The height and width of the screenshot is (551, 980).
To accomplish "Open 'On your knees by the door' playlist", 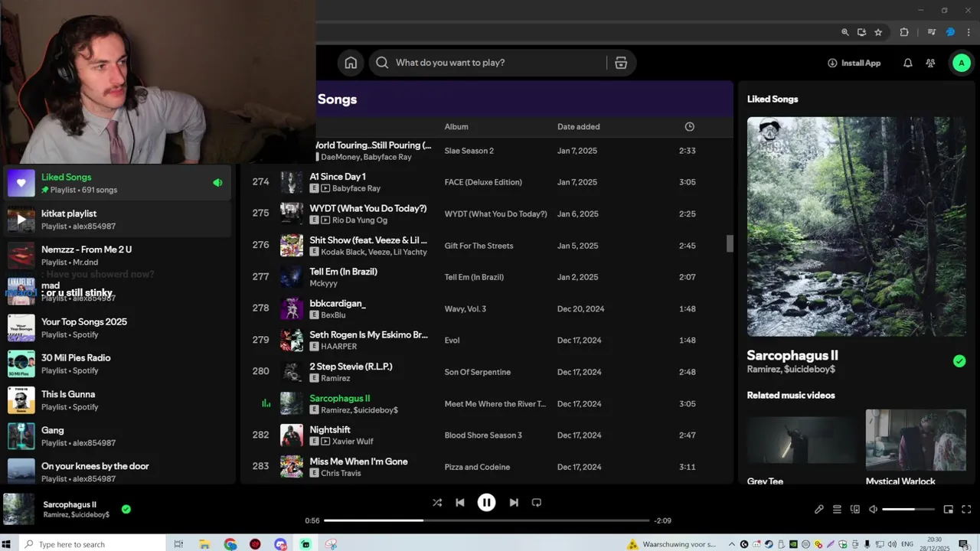I will coord(117,472).
